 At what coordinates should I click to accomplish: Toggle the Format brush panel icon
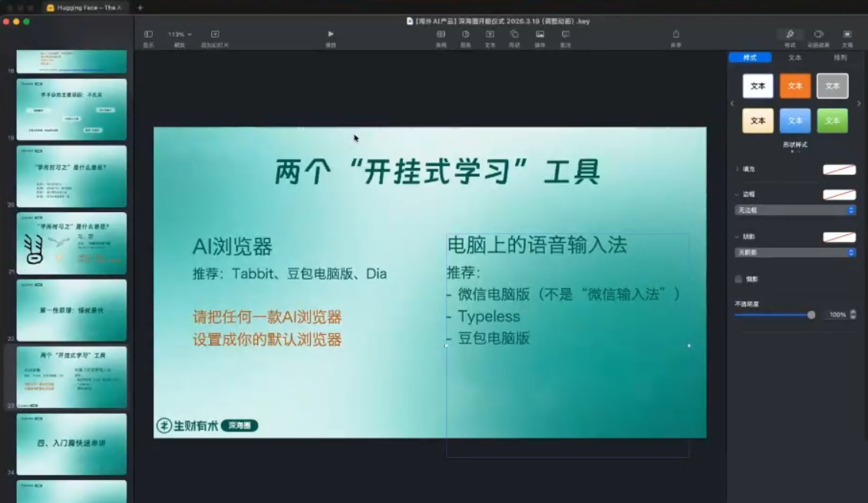(790, 35)
